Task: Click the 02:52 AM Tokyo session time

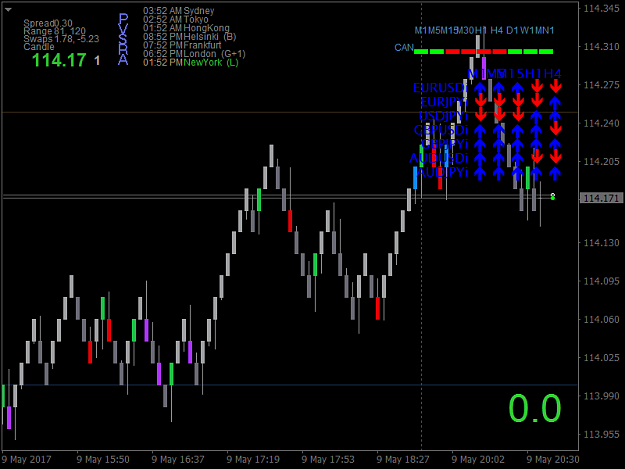Action: tap(176, 20)
